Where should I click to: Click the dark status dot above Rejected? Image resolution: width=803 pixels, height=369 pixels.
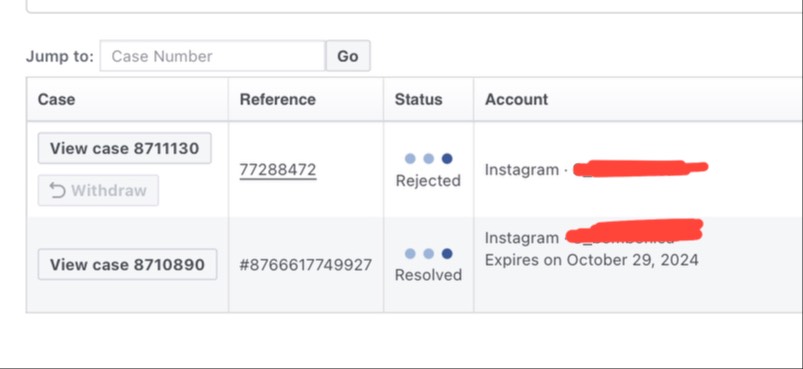[447, 159]
